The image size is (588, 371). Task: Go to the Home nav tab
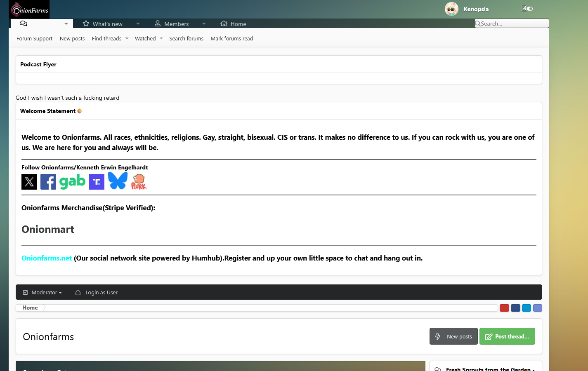click(x=233, y=24)
